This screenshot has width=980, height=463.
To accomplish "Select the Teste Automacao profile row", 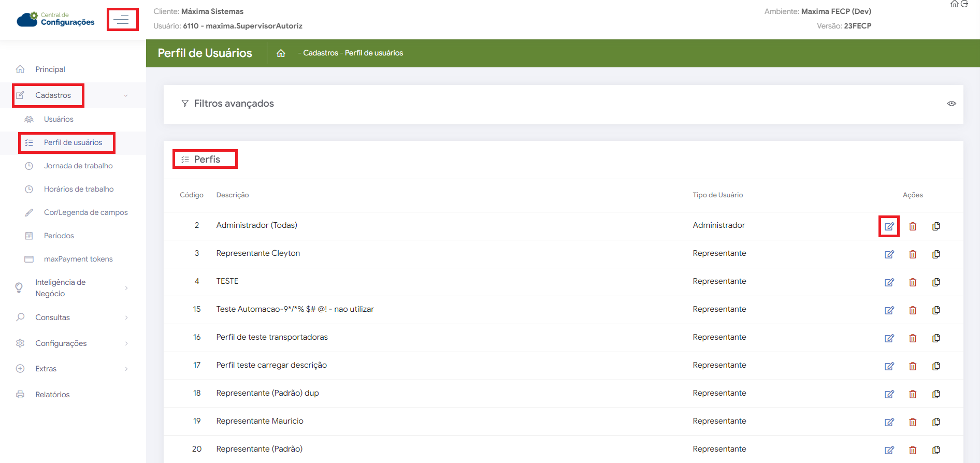I will 295,309.
